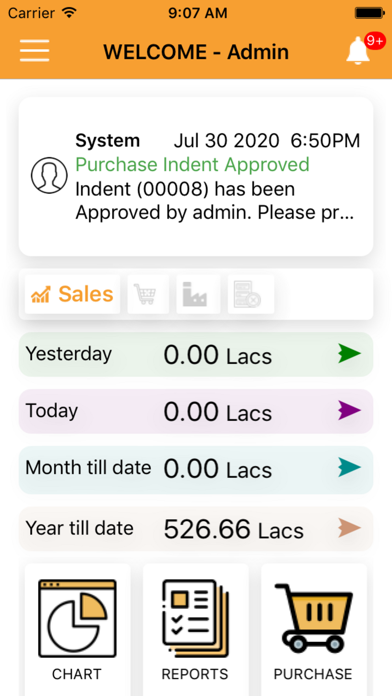
Task: Open Month till date teal arrow
Action: point(349,467)
